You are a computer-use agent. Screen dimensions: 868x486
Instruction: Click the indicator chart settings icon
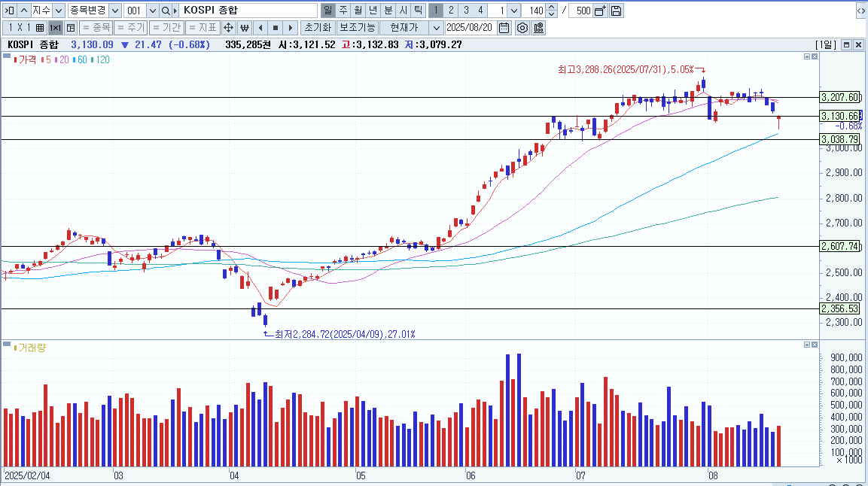(538, 28)
